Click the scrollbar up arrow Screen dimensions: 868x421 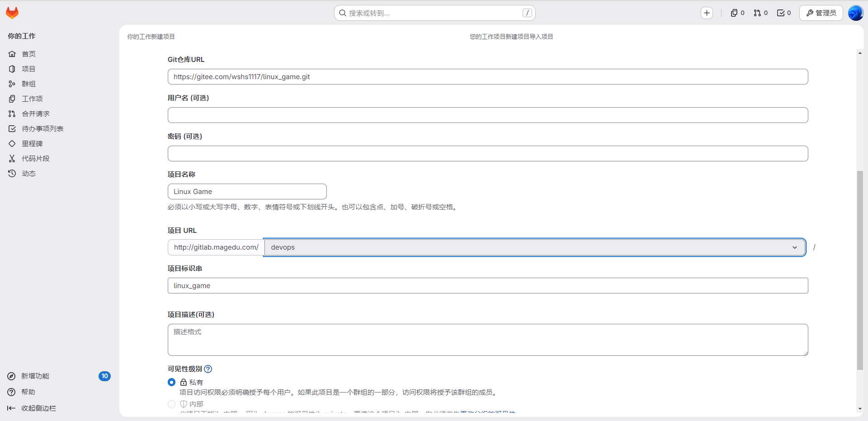pos(860,53)
